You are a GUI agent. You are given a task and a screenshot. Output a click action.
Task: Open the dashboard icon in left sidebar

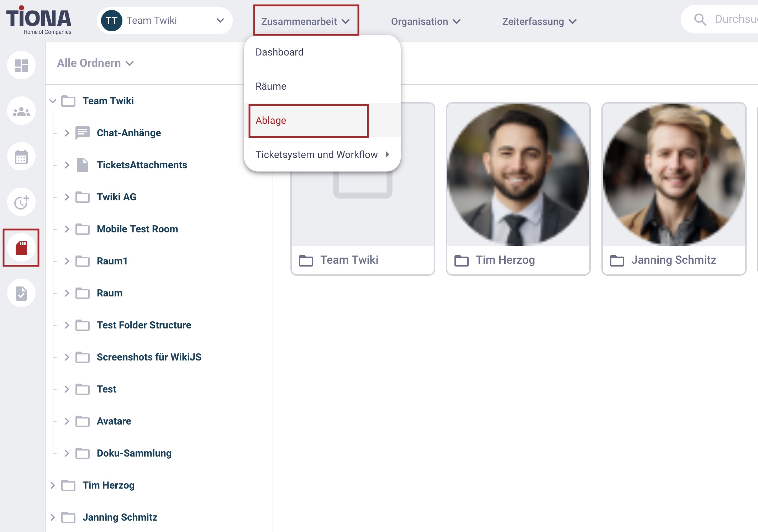coord(21,65)
